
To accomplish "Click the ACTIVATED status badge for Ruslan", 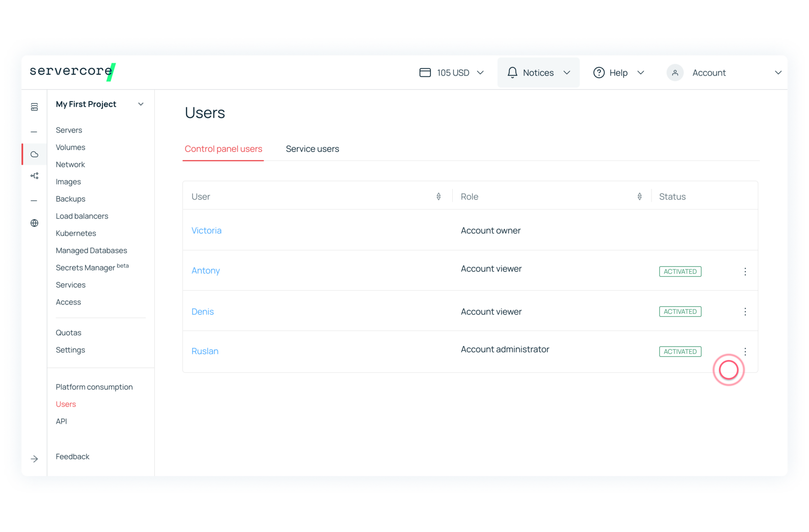I will [680, 351].
